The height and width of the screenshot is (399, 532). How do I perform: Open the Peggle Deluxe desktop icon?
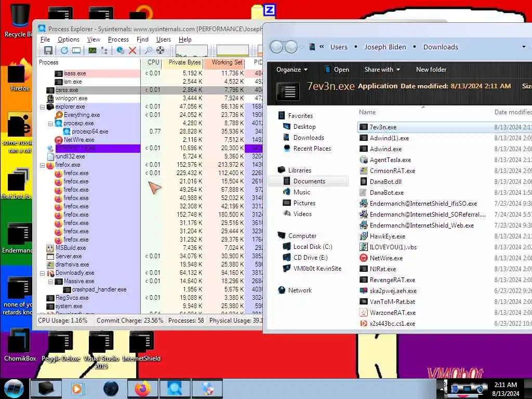point(61,344)
